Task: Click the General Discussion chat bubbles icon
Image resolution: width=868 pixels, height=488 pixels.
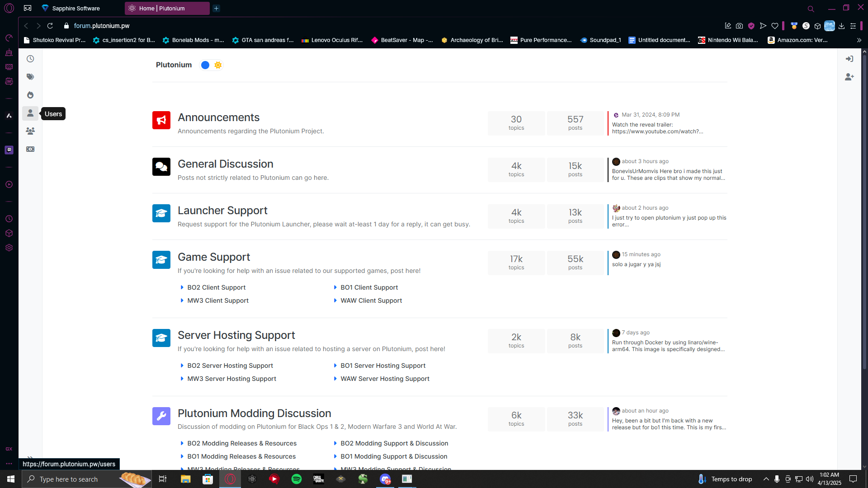Action: click(161, 167)
